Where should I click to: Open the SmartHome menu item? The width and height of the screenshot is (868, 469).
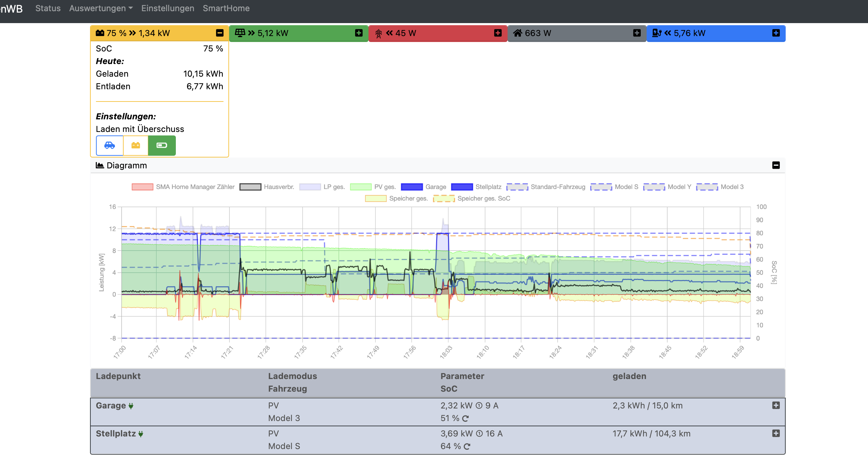pos(226,8)
